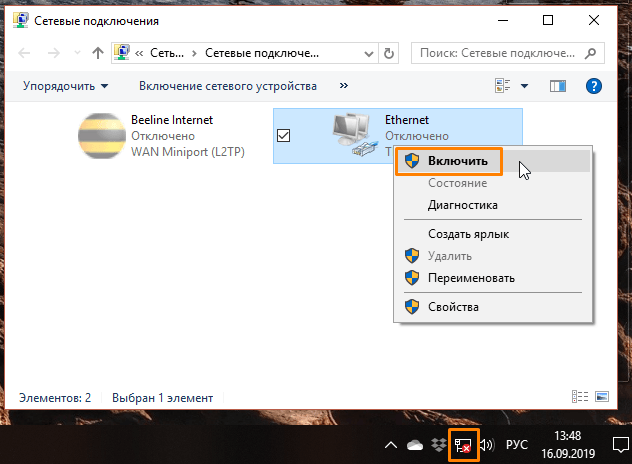Screen dimensions: 632x464
Task: Click disconnected network tray icon
Action: pos(463,445)
